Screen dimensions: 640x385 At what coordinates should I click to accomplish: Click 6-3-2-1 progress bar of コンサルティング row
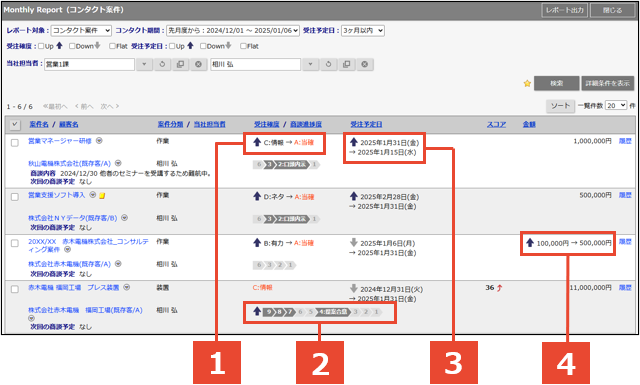[274, 265]
